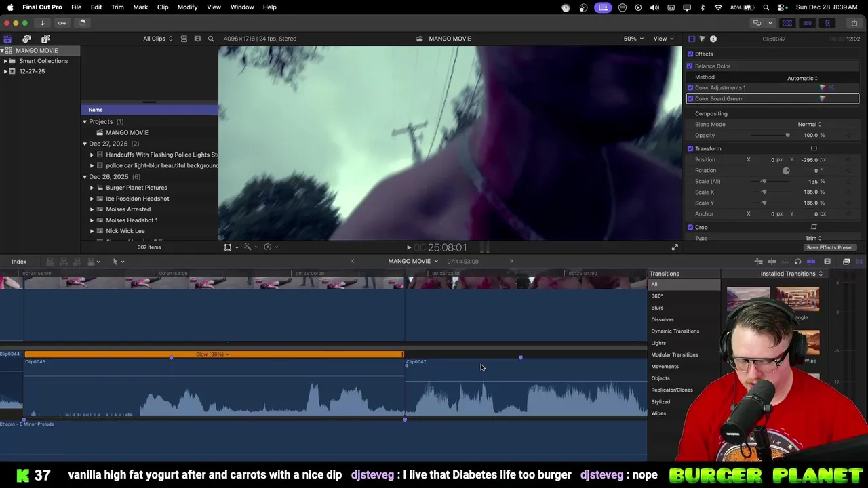Click the timeline clip appearance filmstrip icon
The image size is (868, 488).
pos(827,262)
